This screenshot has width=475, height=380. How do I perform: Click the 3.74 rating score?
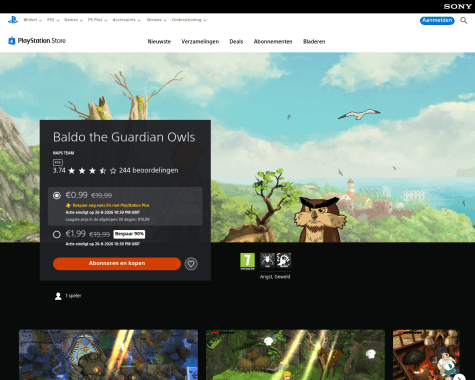pyautogui.click(x=59, y=170)
